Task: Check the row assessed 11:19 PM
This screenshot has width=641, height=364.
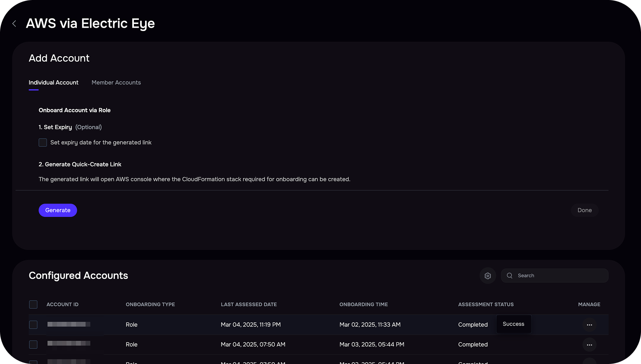Action: (x=33, y=325)
